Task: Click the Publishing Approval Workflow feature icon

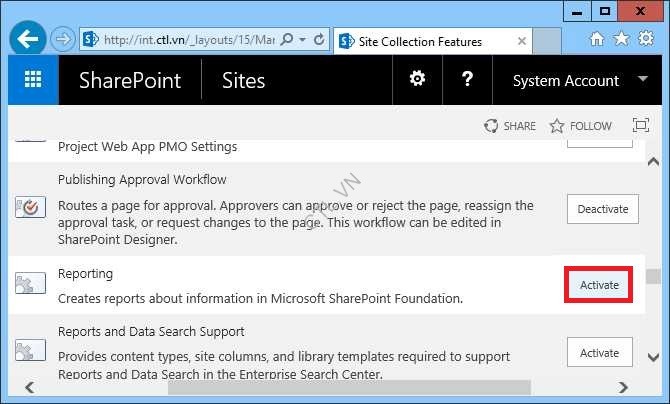Action: point(30,207)
